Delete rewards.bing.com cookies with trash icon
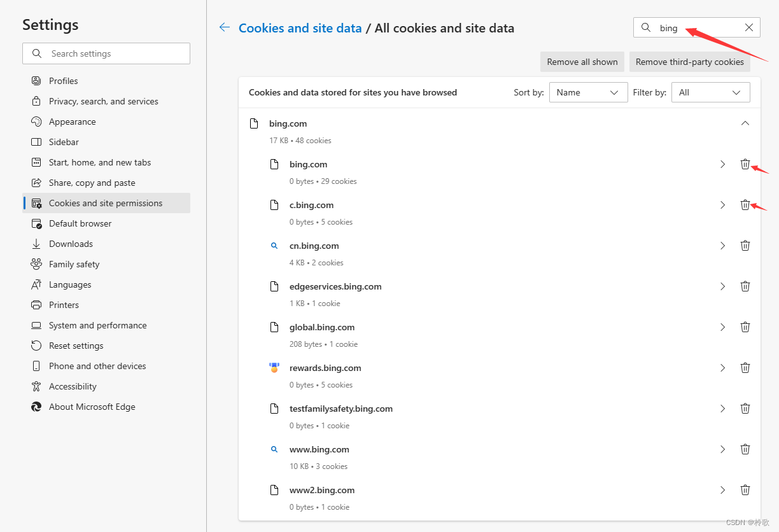Image resolution: width=779 pixels, height=532 pixels. pyautogui.click(x=745, y=368)
